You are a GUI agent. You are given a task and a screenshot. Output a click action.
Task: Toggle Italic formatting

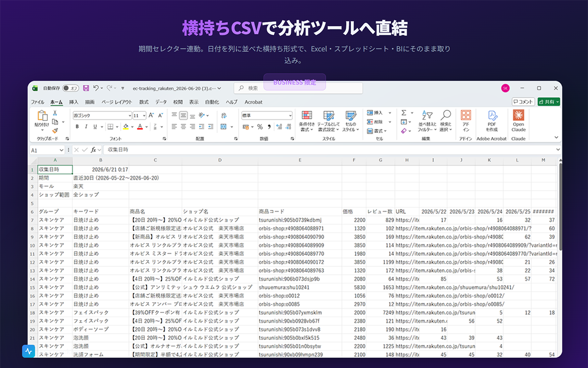(86, 126)
